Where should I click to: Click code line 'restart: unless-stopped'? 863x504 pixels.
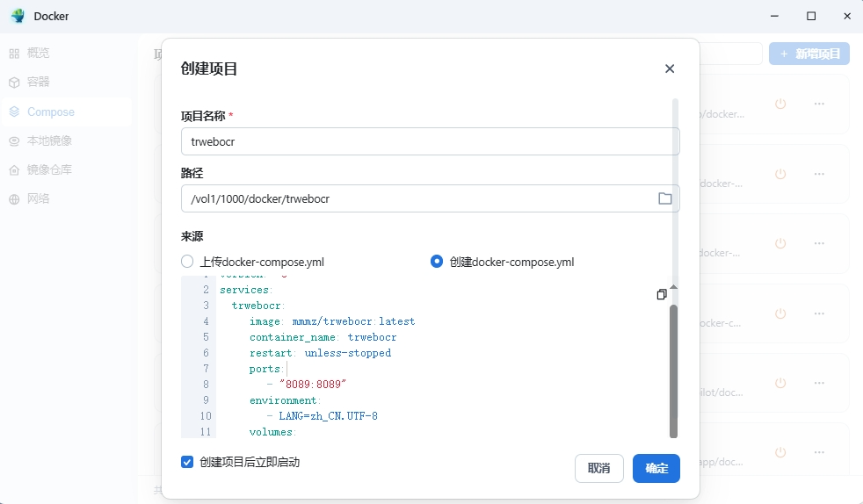click(x=320, y=353)
